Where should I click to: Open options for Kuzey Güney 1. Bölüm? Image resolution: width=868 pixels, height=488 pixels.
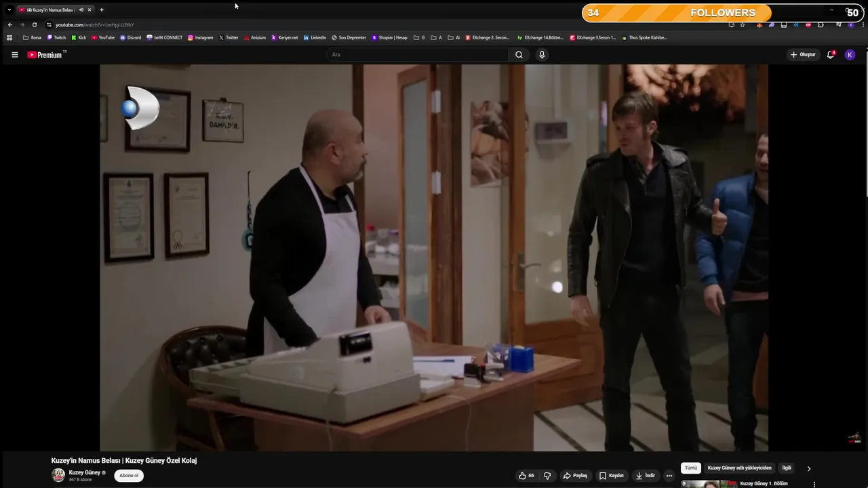(814, 484)
